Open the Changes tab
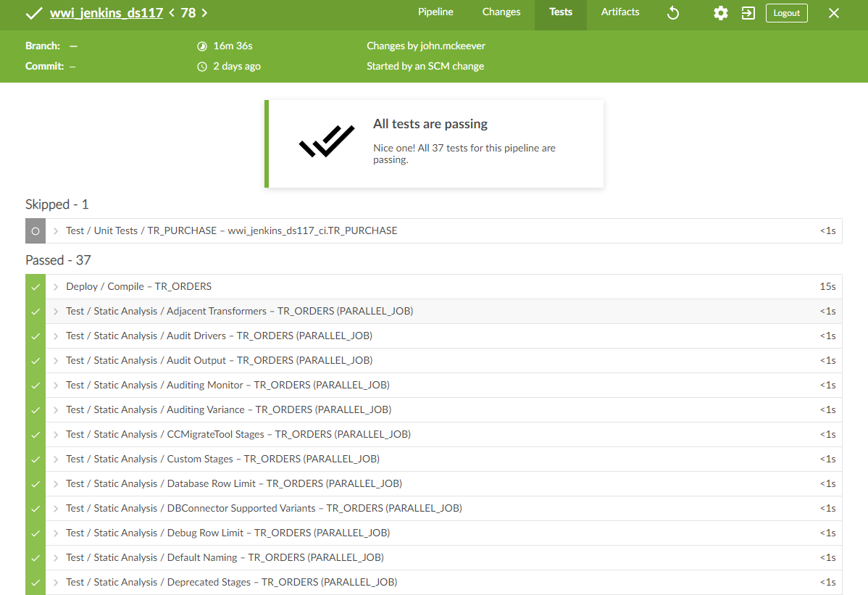Screen dimensions: 868x595 click(x=501, y=12)
